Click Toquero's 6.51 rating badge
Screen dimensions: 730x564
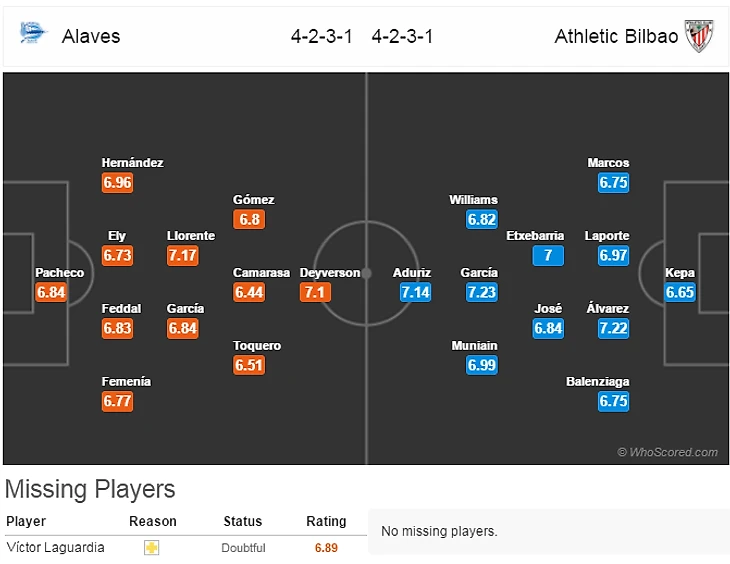pyautogui.click(x=249, y=365)
